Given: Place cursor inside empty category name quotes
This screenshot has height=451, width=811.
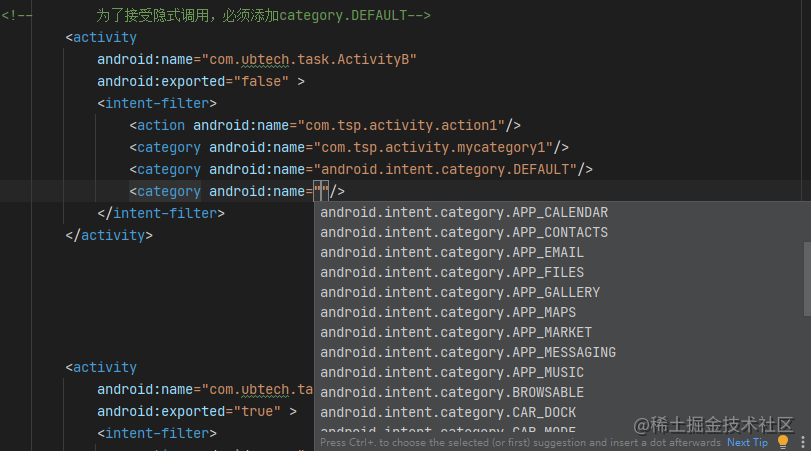Looking at the screenshot, I should pyautogui.click(x=321, y=191).
